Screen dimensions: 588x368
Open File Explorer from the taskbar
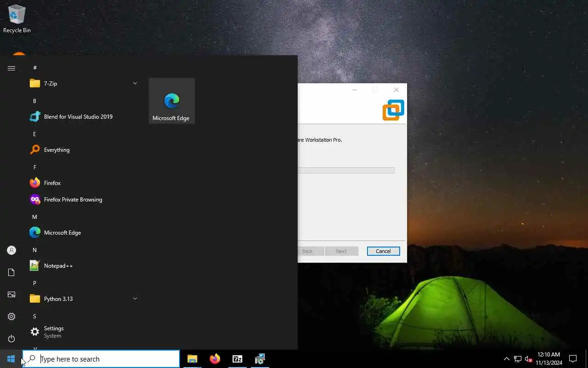tap(192, 359)
